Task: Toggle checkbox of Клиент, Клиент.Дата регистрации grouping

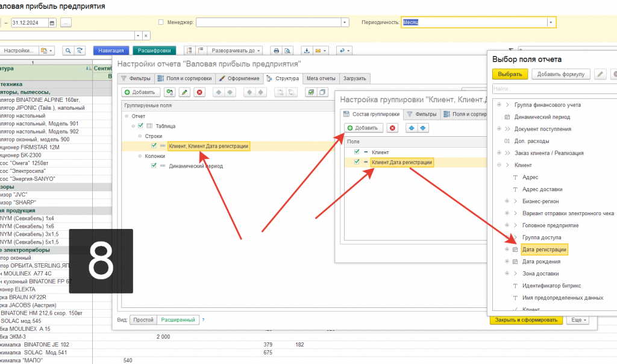Action: [x=154, y=146]
